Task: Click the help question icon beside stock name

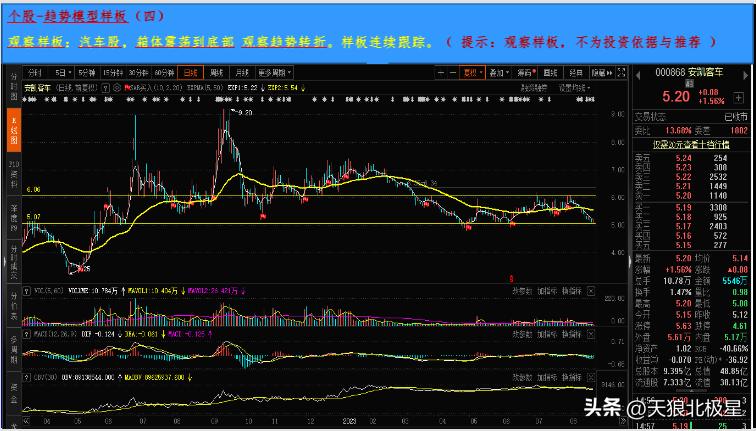Action: coord(107,88)
